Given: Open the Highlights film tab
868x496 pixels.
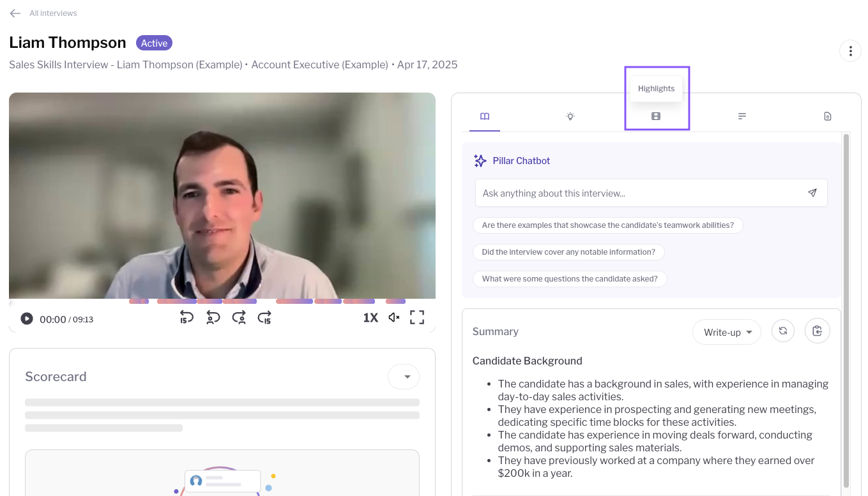Looking at the screenshot, I should pyautogui.click(x=656, y=116).
